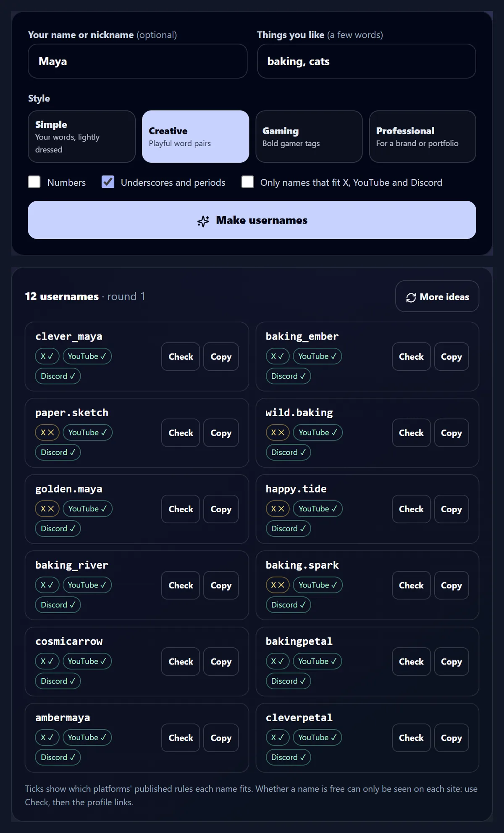
Task: Click the YouTube badge under wild.baking
Action: (318, 432)
